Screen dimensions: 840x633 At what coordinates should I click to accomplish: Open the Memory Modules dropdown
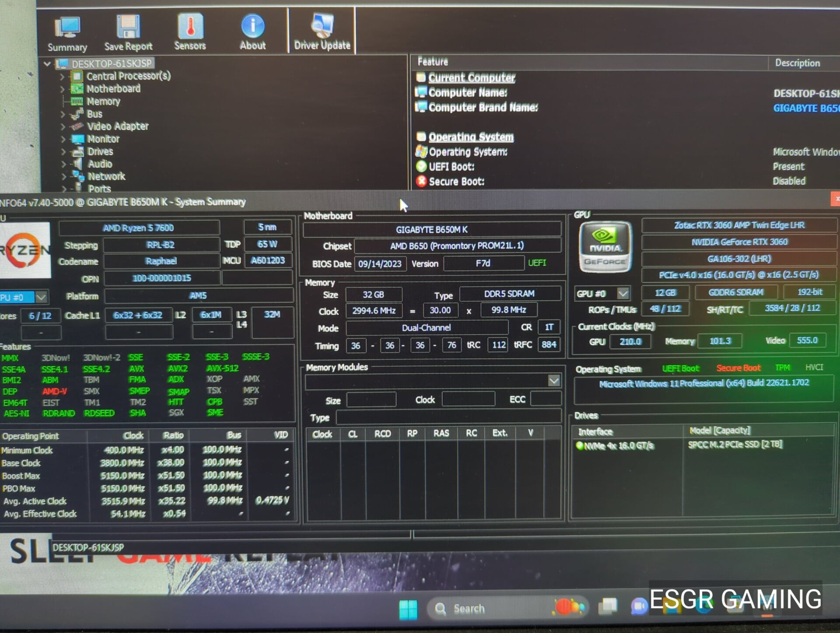[553, 380]
